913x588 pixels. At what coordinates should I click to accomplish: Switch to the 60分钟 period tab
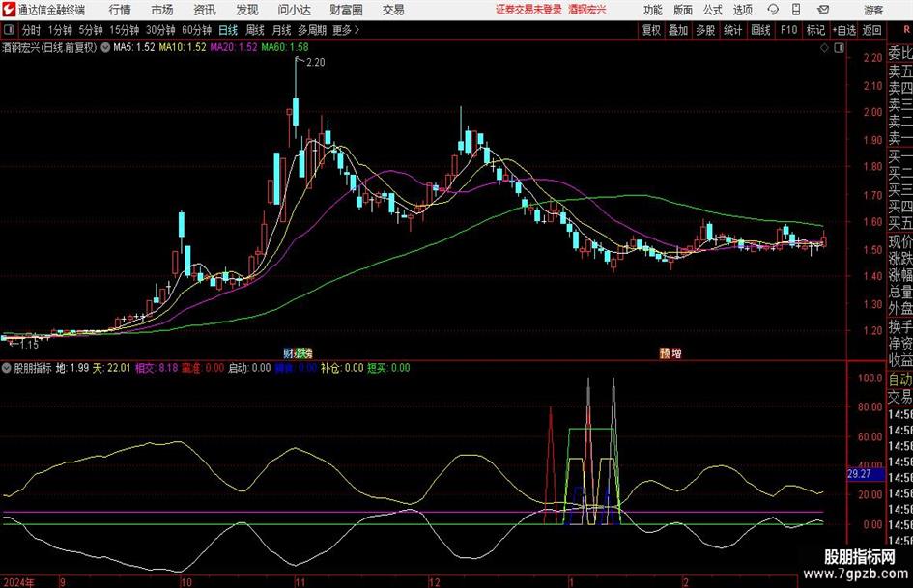pyautogui.click(x=197, y=30)
